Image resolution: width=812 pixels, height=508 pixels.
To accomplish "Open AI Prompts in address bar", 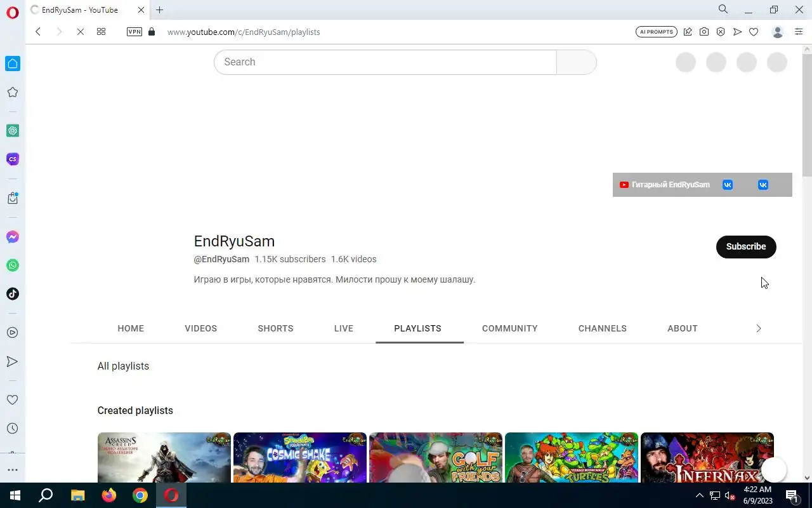I will 657,32.
